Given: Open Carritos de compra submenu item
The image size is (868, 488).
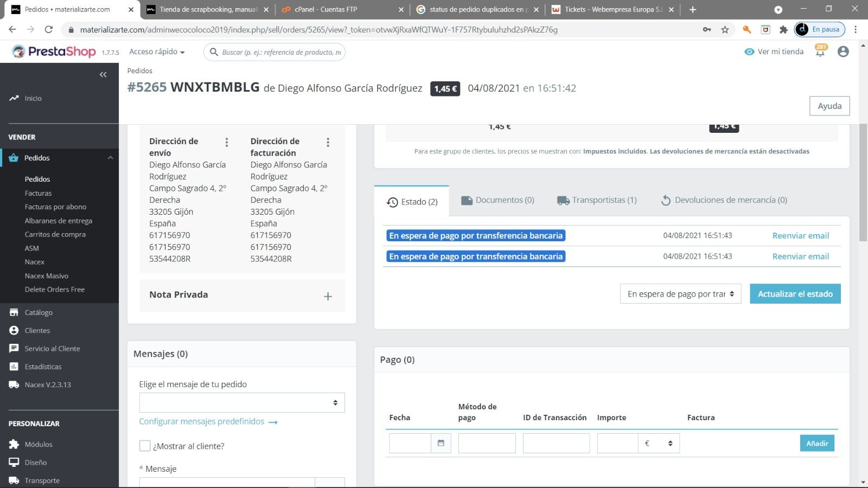Looking at the screenshot, I should 55,234.
